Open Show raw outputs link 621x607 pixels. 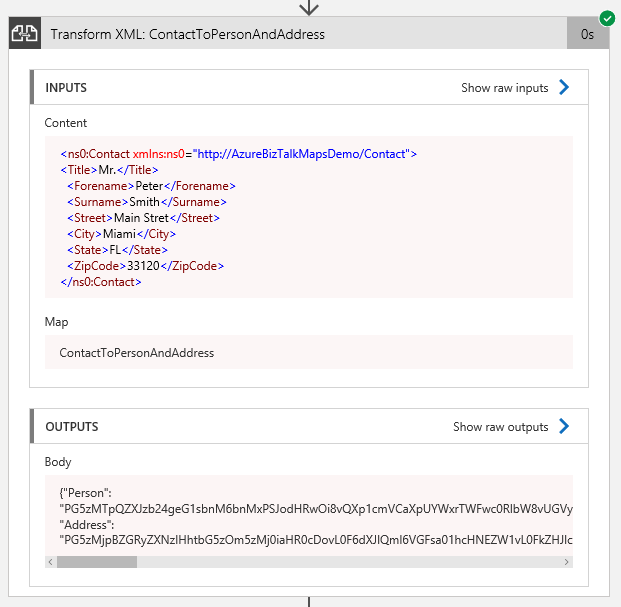(x=501, y=426)
